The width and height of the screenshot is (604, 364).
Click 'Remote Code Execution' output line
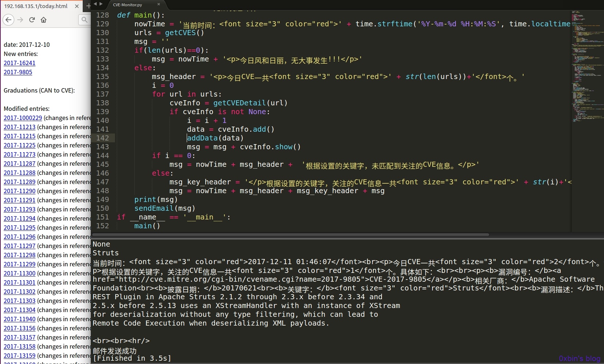[211, 323]
